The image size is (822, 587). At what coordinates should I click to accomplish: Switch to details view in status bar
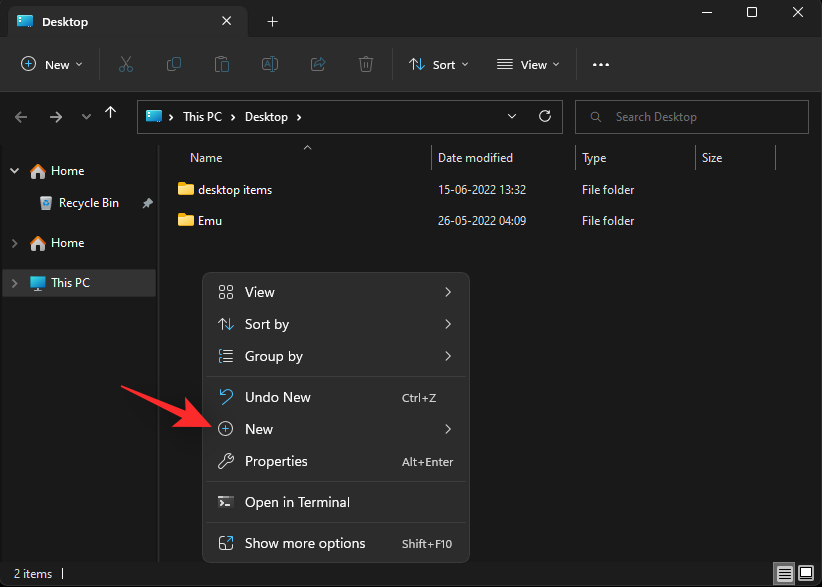click(x=786, y=573)
